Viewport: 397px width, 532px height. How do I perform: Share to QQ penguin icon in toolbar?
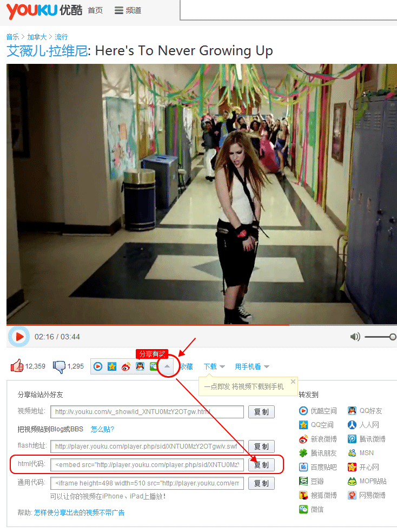140,366
